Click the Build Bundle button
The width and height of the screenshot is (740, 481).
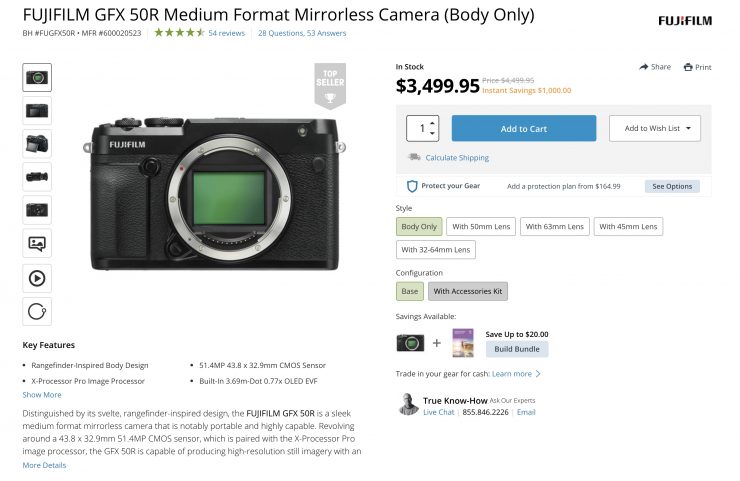pos(517,348)
